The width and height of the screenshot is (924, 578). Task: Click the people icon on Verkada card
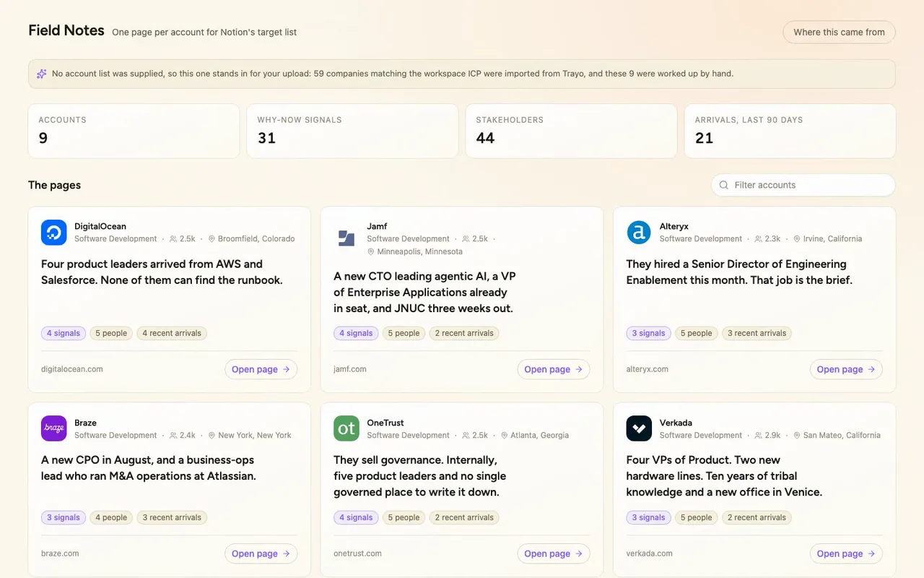coord(758,435)
